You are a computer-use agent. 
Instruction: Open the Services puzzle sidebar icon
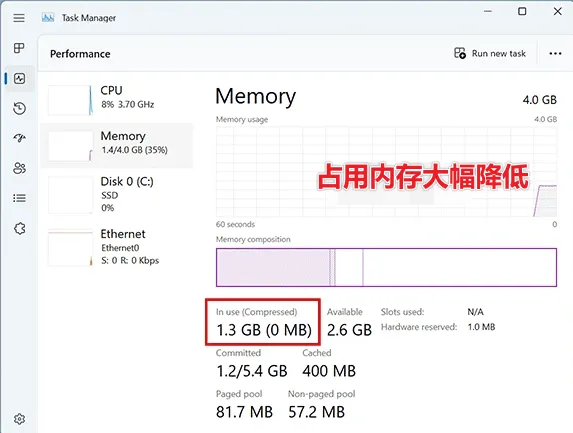tap(19, 228)
